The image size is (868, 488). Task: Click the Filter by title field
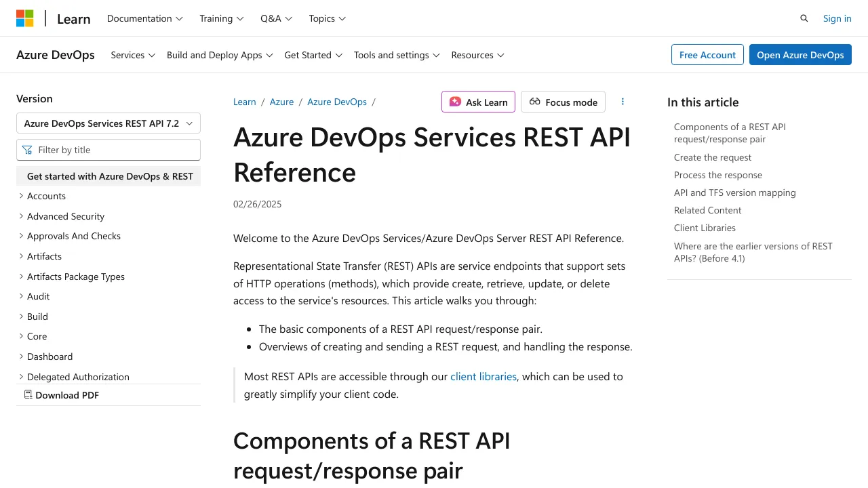(x=108, y=150)
